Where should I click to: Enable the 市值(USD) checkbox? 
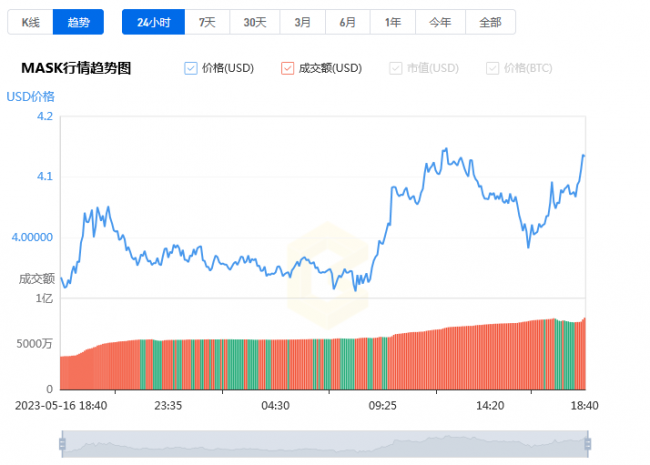(x=395, y=68)
